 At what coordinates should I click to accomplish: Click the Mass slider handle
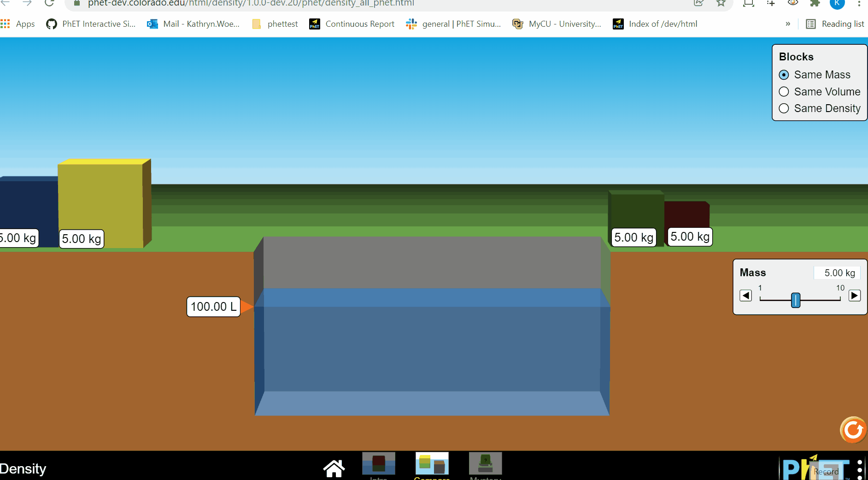(796, 300)
